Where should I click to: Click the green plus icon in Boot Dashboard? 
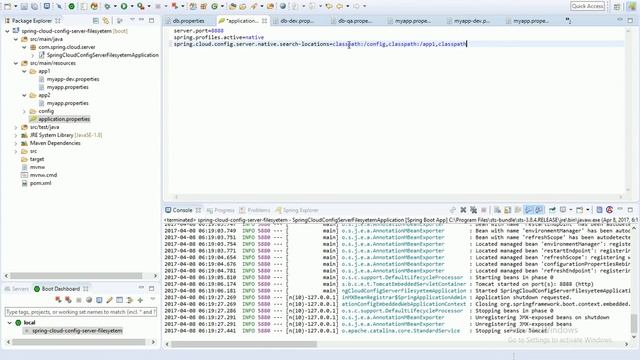click(x=140, y=300)
